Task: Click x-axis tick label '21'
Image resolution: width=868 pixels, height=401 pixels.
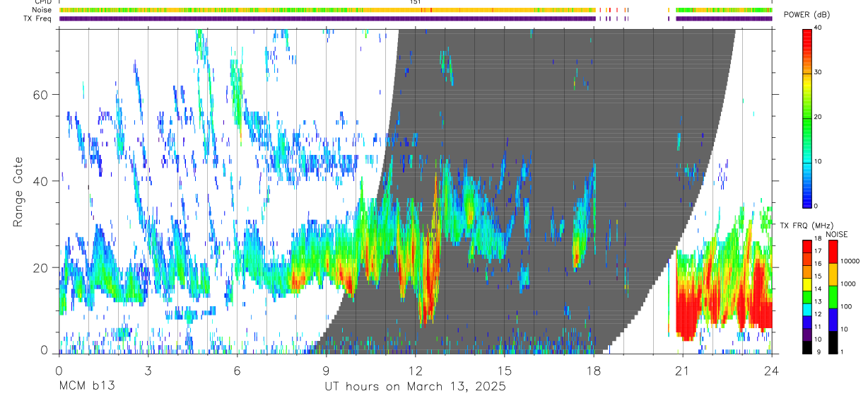Action: pyautogui.click(x=682, y=370)
